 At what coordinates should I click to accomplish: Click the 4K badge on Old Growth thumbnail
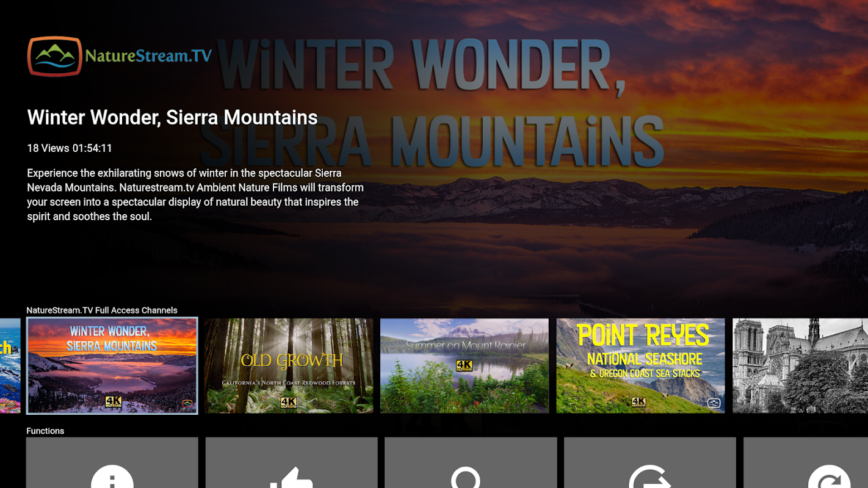[289, 403]
